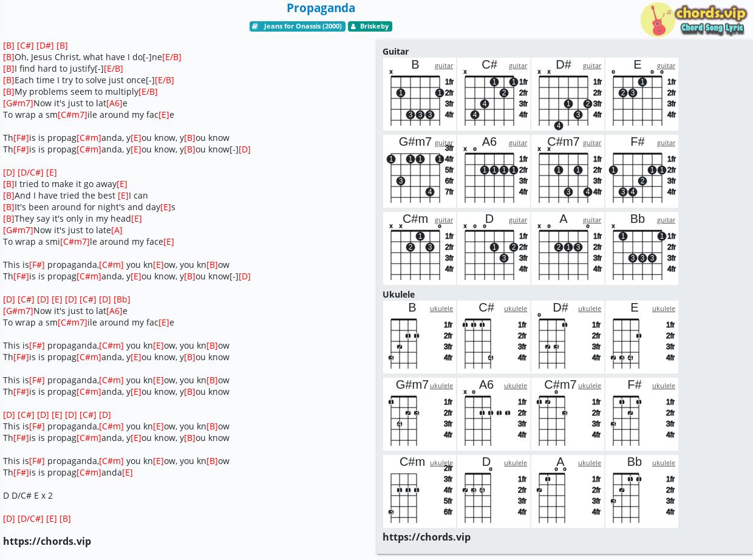Click the ukulele link next to chord D#
Screen dimensions: 753x560
(x=590, y=309)
